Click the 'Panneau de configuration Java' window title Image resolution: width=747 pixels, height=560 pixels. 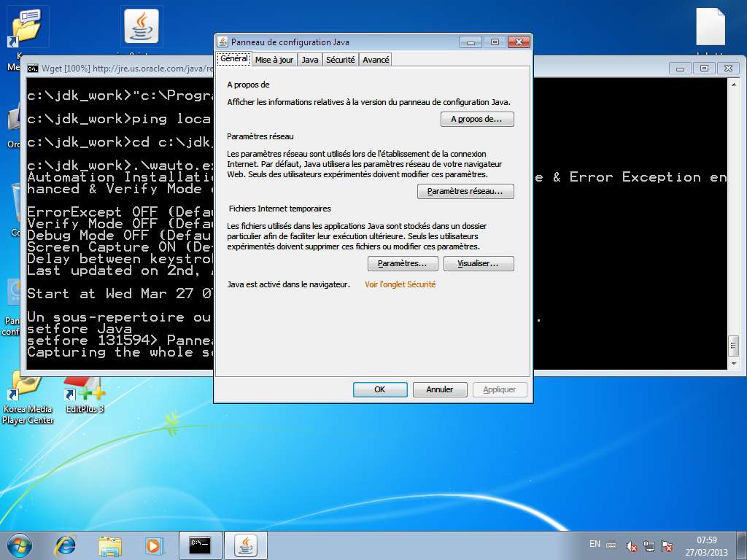tap(290, 42)
